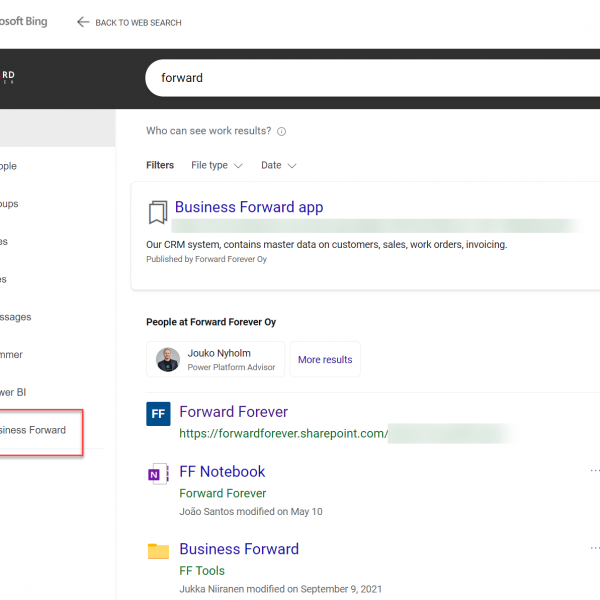Expand the File type filter dropdown
This screenshot has height=600, width=600.
click(x=215, y=165)
